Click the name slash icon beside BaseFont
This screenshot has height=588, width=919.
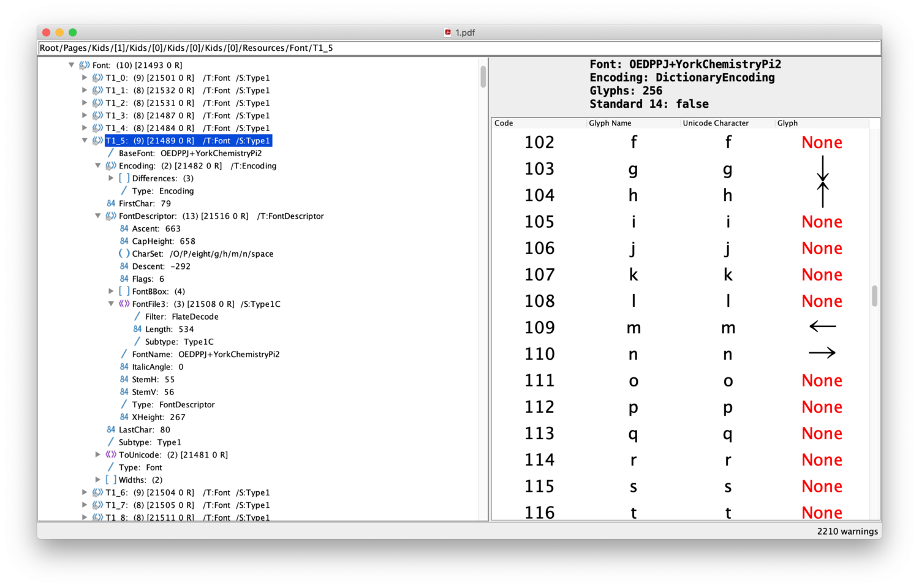tap(111, 153)
